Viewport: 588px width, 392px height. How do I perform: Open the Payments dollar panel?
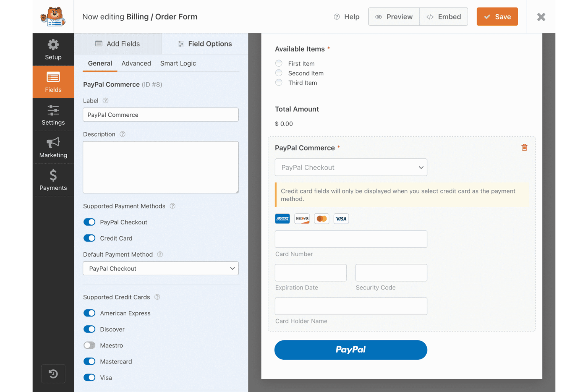coord(53,180)
